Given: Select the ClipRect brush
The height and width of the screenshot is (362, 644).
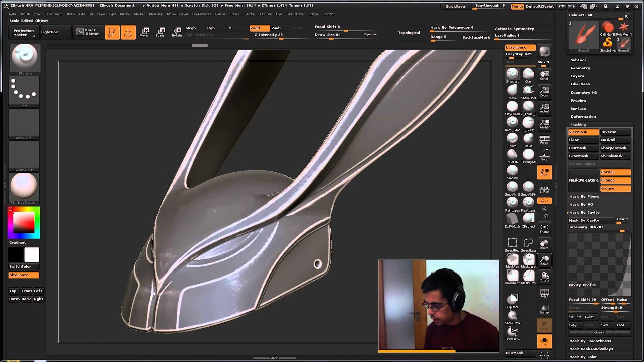Looking at the screenshot, I should (512, 301).
